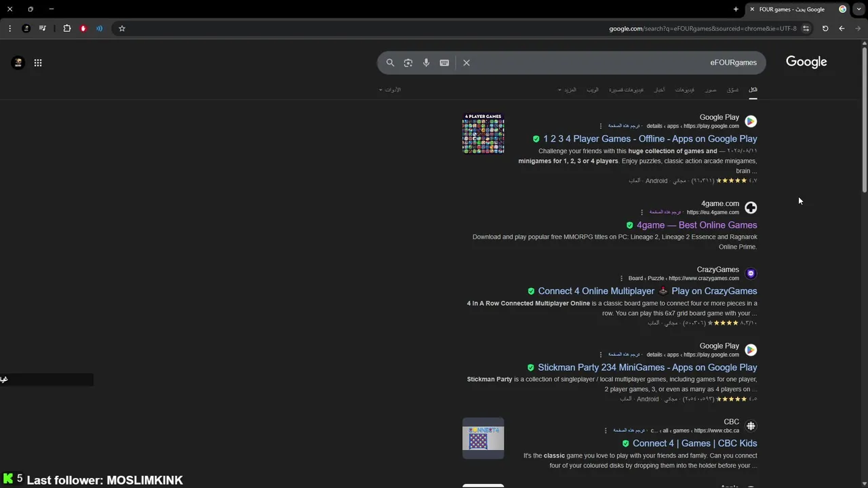Click the CBC Connect 4 thumbnail image

point(484,439)
